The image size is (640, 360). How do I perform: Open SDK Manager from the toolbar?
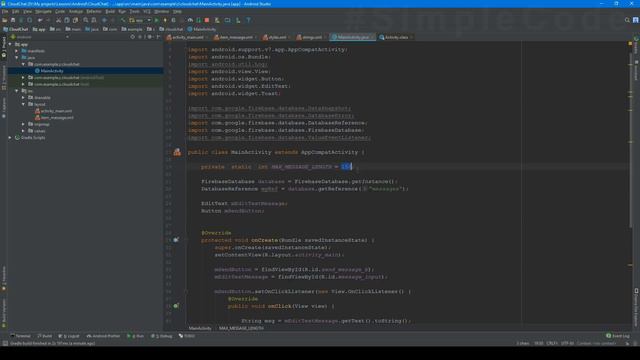[x=238, y=20]
